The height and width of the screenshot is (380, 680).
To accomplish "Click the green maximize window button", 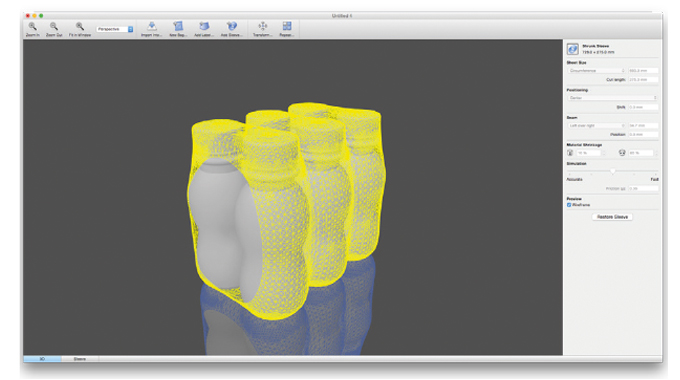I will pyautogui.click(x=41, y=16).
